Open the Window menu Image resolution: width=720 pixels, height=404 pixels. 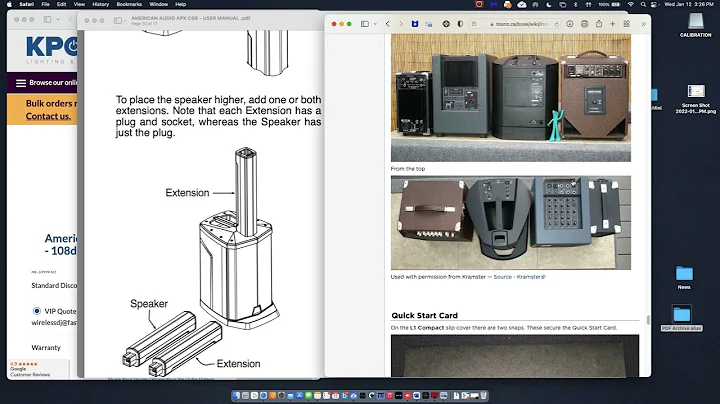click(x=158, y=4)
